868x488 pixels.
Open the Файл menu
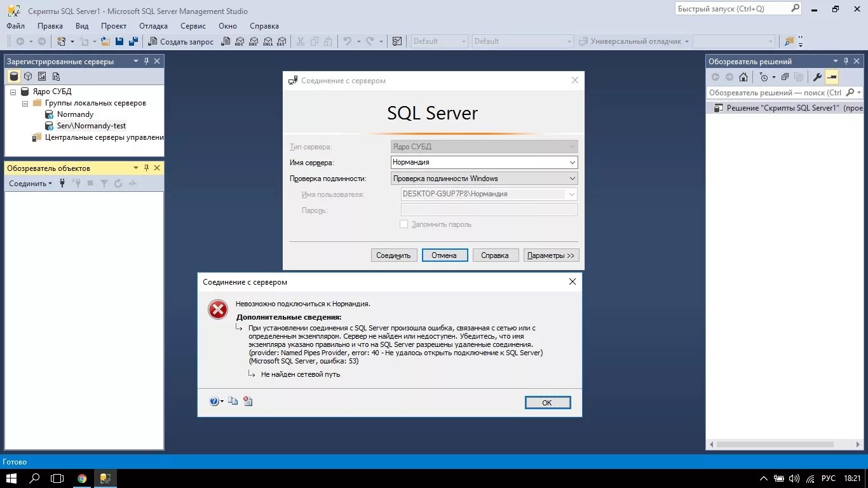(16, 26)
